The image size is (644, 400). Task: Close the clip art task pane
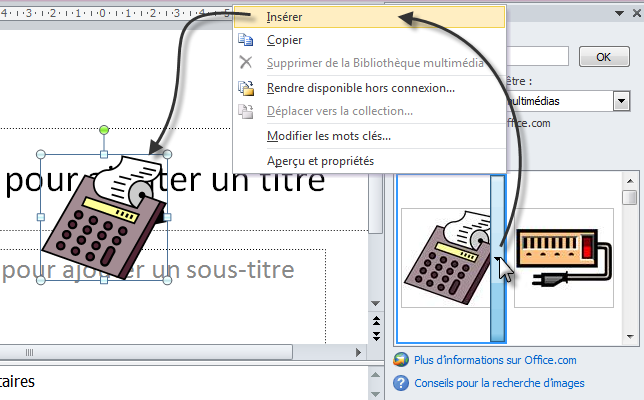pyautogui.click(x=637, y=13)
